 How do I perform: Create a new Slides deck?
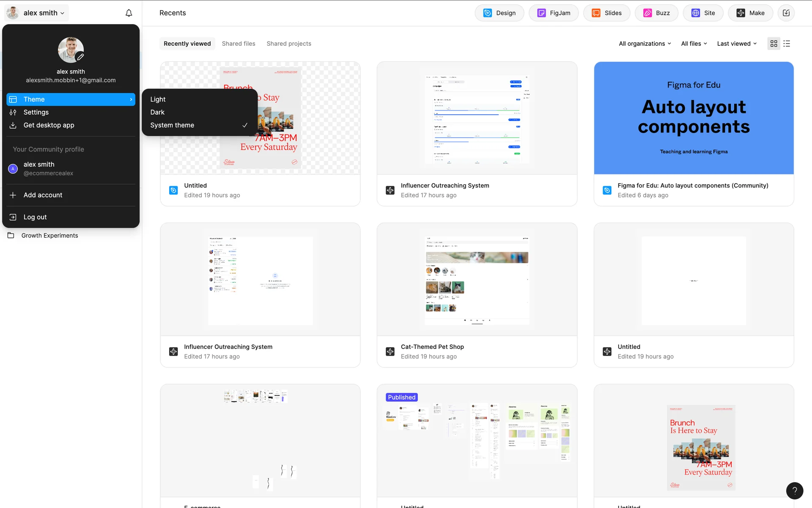[x=606, y=13]
